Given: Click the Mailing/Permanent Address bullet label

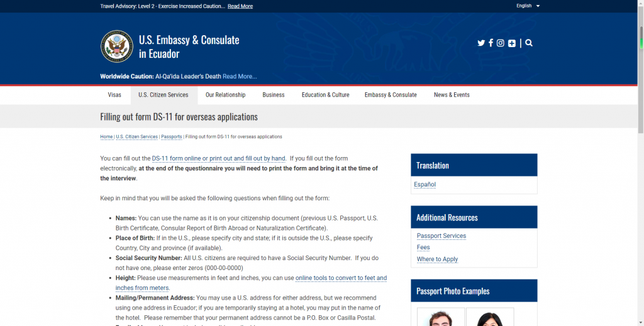Looking at the screenshot, I should pyautogui.click(x=155, y=298).
